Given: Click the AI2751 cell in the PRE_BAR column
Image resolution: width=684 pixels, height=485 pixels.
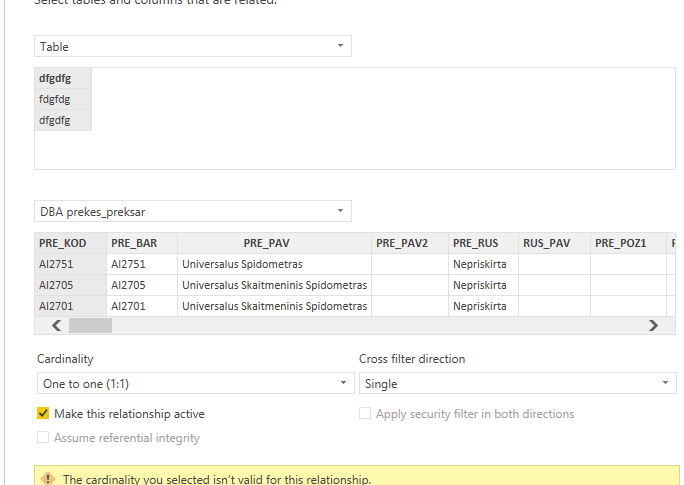Looking at the screenshot, I should 142,264.
